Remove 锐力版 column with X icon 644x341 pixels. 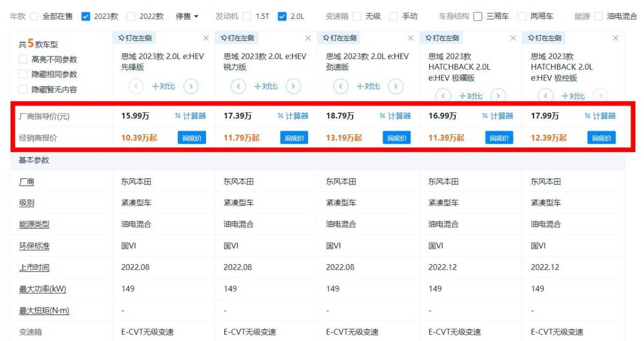click(x=308, y=38)
